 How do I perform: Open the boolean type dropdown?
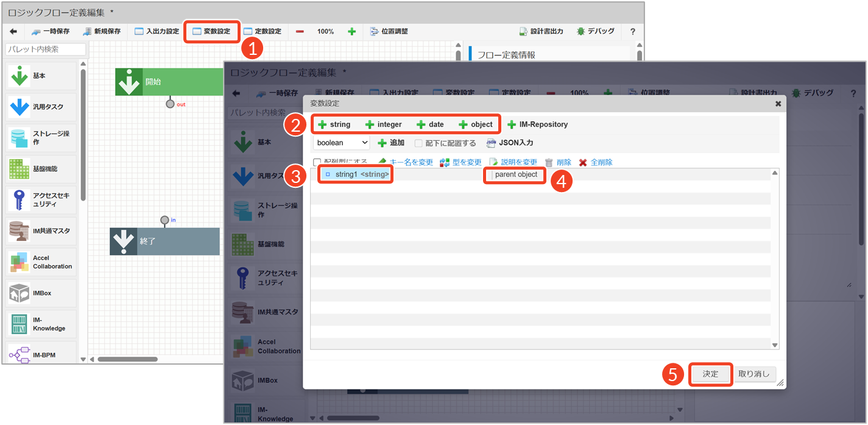pos(341,143)
